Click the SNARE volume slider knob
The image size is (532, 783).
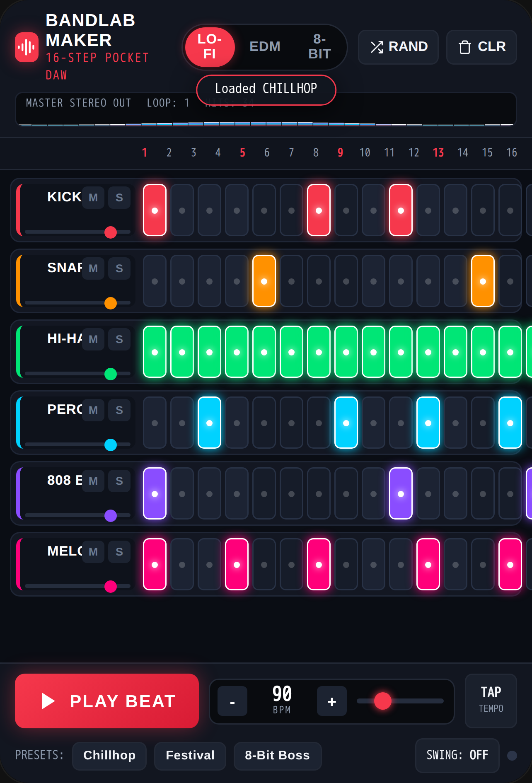click(111, 303)
